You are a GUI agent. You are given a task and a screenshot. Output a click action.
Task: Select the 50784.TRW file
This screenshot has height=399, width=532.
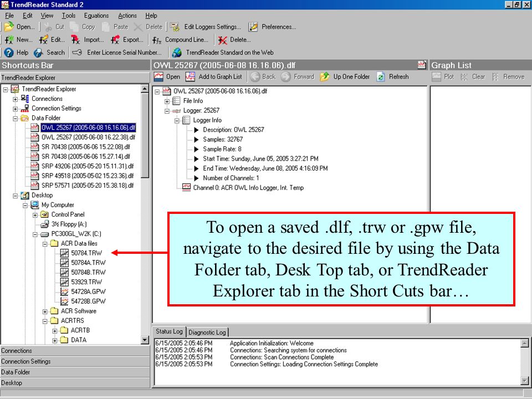pyautogui.click(x=86, y=253)
